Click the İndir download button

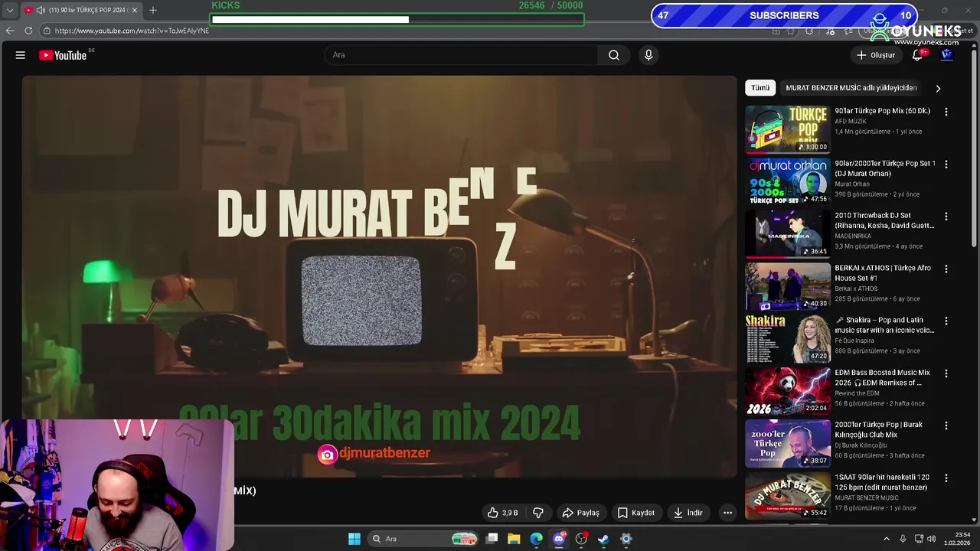point(688,513)
